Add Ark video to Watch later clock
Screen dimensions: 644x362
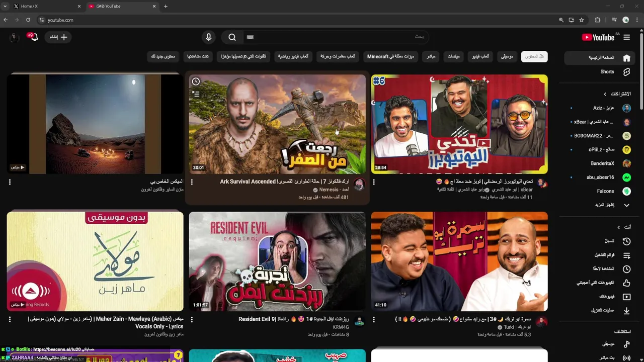point(196,81)
